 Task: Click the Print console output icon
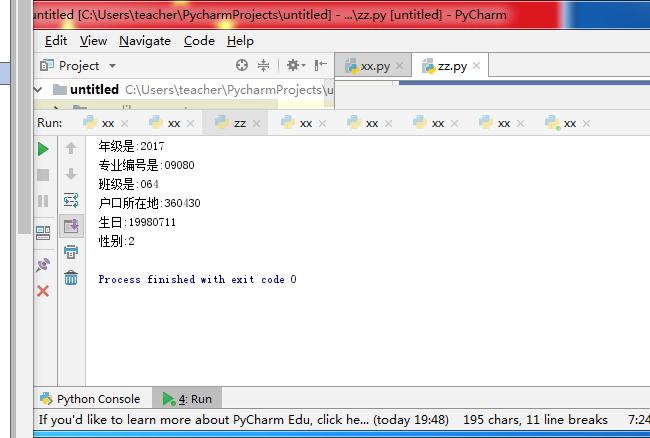71,252
